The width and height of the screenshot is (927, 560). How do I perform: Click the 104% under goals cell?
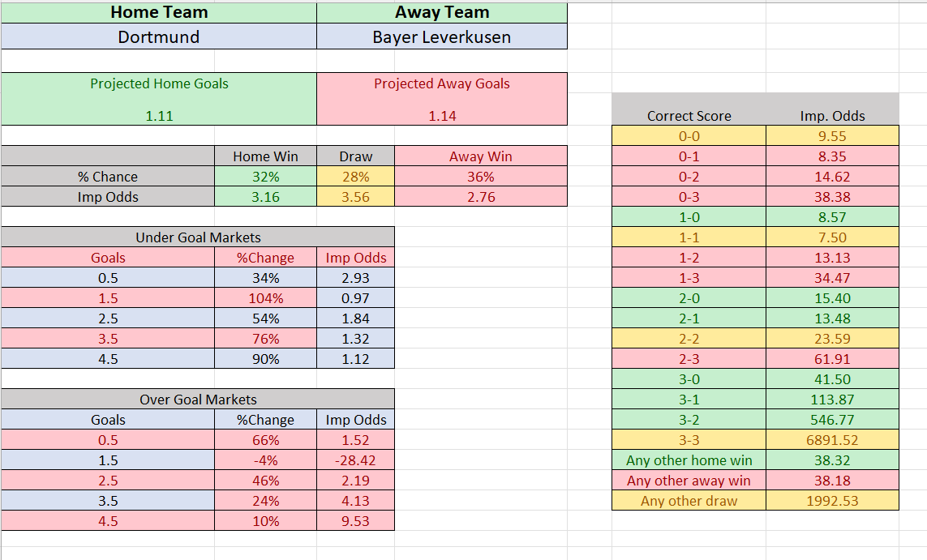tap(265, 298)
